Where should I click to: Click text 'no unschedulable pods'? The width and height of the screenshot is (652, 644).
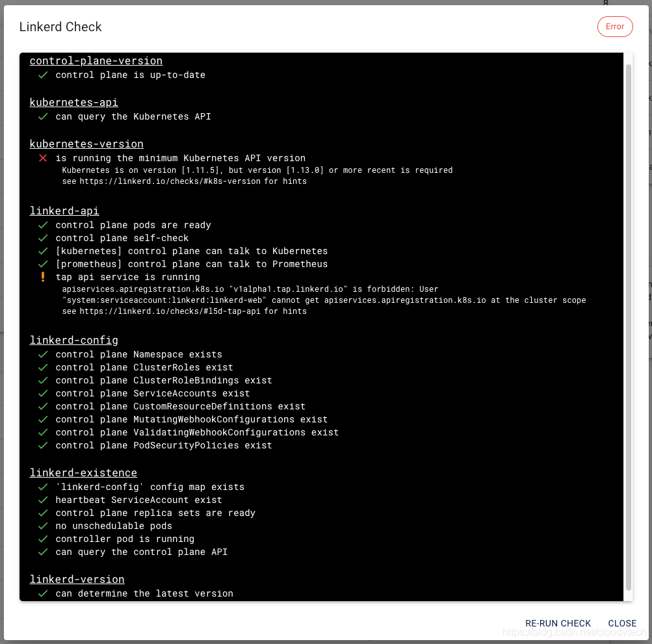114,526
